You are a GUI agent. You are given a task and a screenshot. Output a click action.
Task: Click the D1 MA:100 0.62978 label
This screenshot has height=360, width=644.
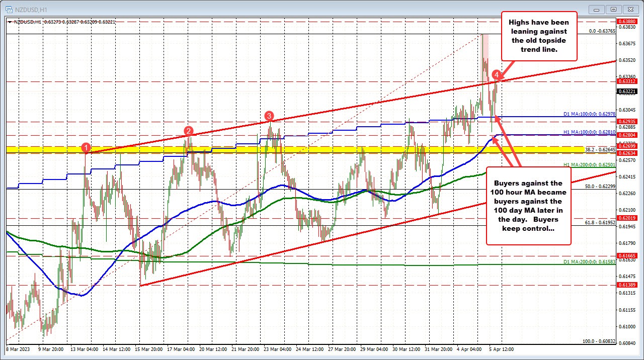(x=589, y=114)
